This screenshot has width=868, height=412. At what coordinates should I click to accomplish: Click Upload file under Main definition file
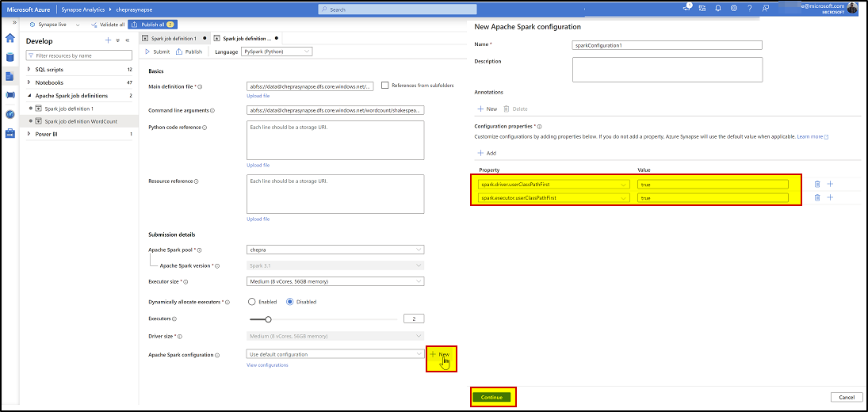pos(258,96)
